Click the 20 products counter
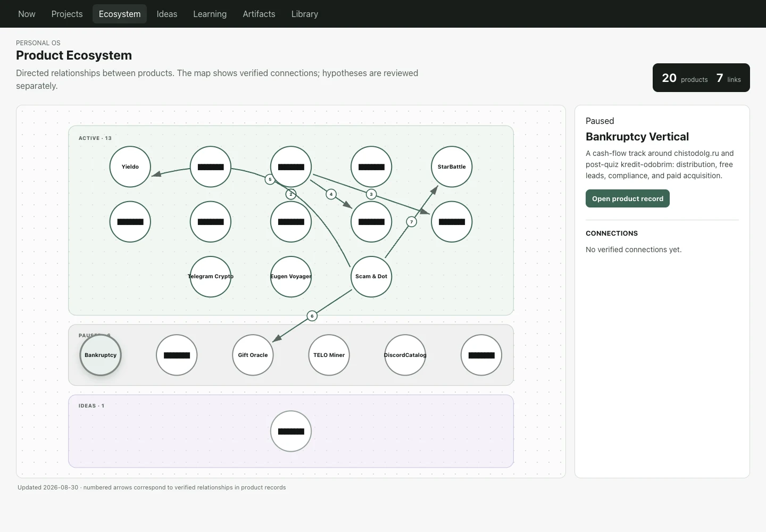The image size is (766, 532). coord(685,78)
